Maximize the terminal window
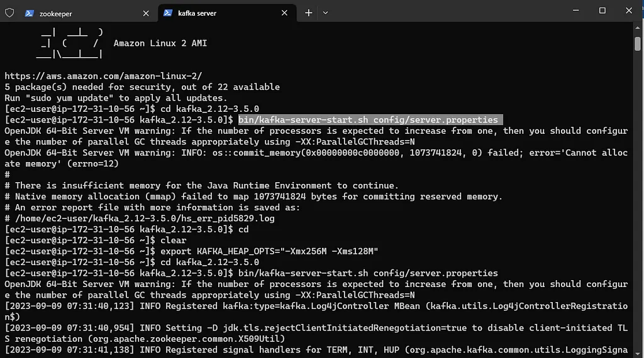 pos(602,11)
